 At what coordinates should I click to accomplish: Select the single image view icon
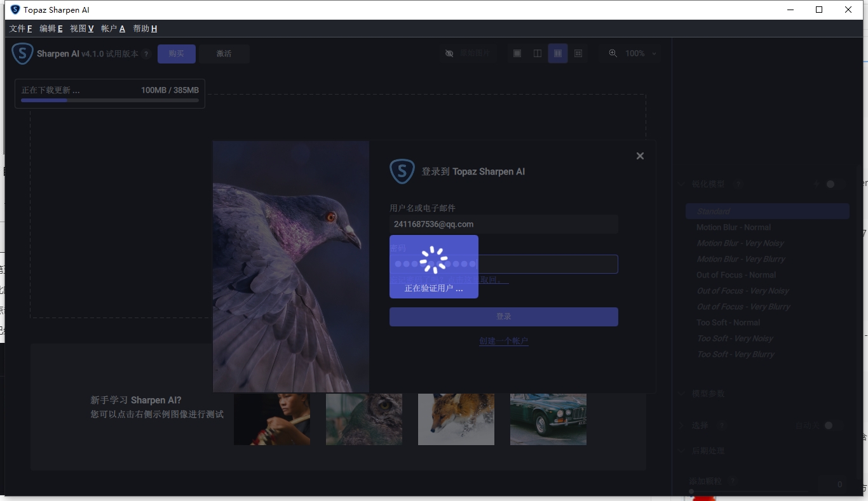pos(517,53)
